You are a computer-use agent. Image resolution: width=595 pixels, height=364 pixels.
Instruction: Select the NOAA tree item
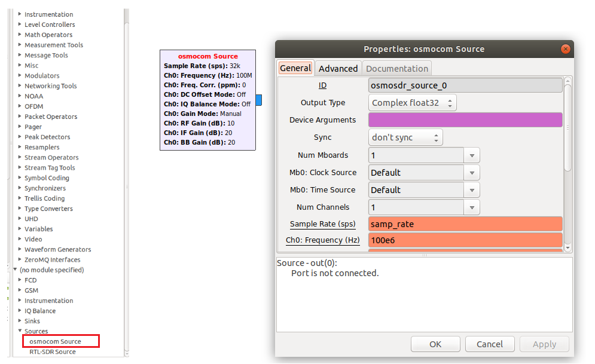(33, 96)
